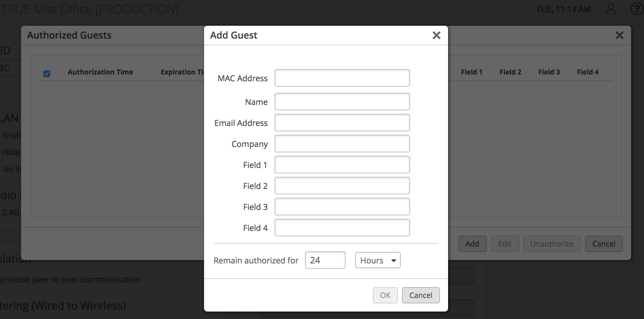644x319 pixels.
Task: Open the help question mark icon
Action: [637, 9]
